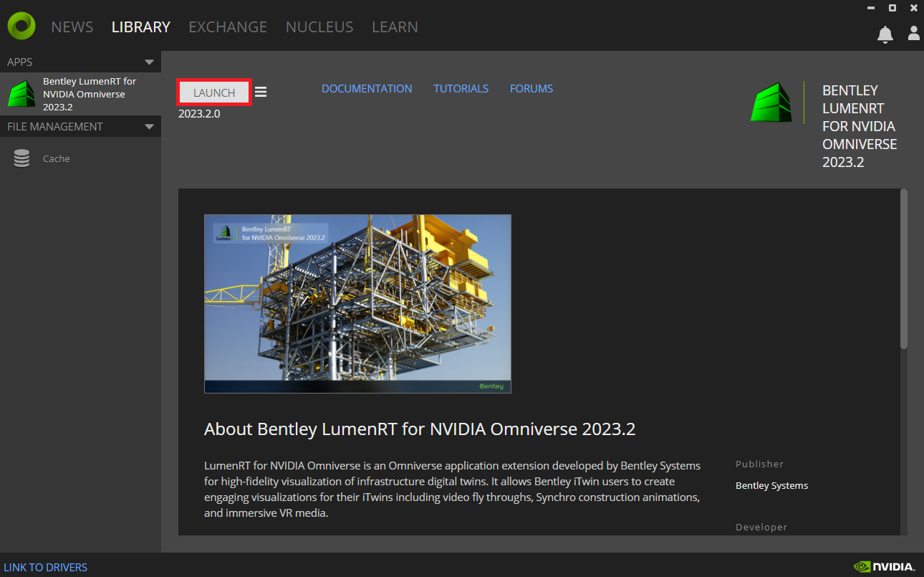The width and height of the screenshot is (924, 577).
Task: Switch to the LEARN tab
Action: tap(395, 27)
